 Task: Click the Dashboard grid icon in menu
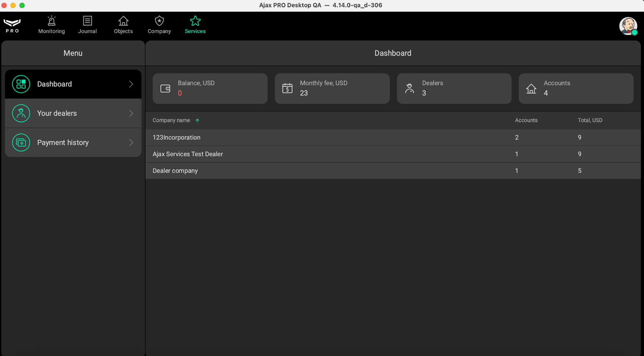tap(21, 84)
